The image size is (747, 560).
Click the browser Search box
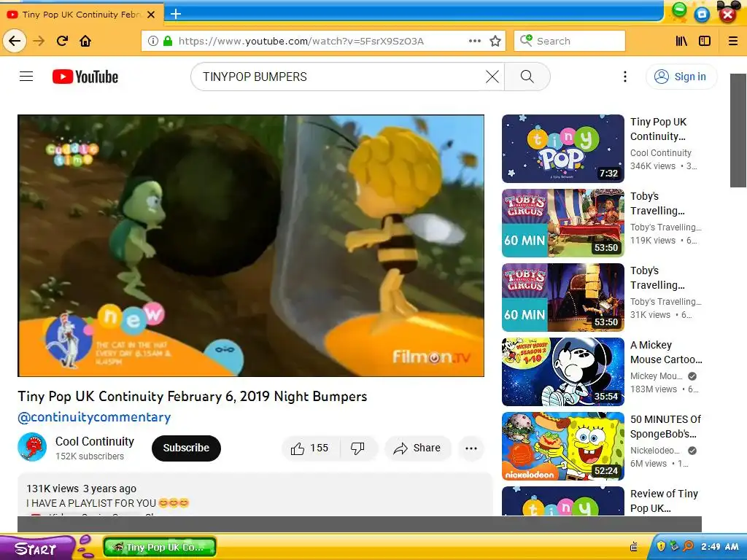(x=570, y=41)
